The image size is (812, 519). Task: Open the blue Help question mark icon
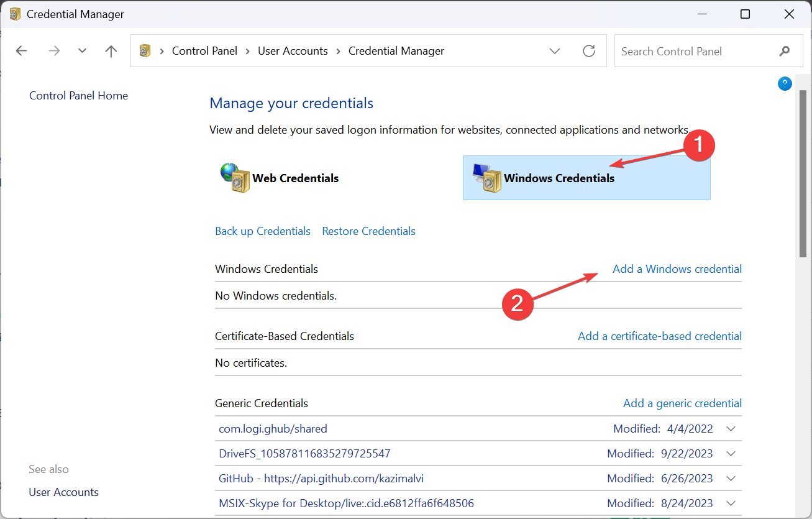tap(785, 84)
